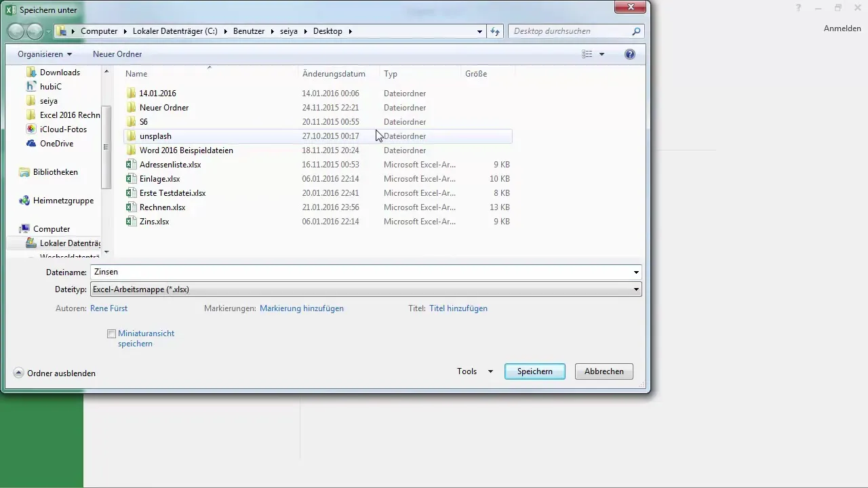Click the Desktop durchsuchen search field
Viewport: 868px width, 488px height.
click(570, 31)
